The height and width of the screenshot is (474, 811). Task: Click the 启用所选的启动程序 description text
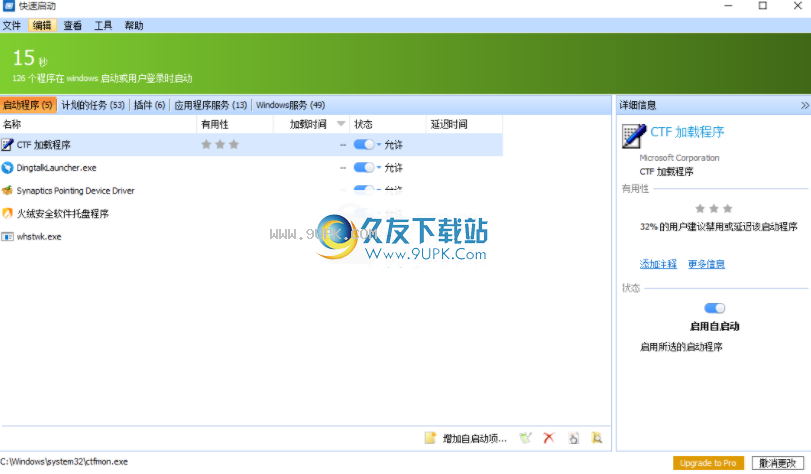(x=681, y=347)
